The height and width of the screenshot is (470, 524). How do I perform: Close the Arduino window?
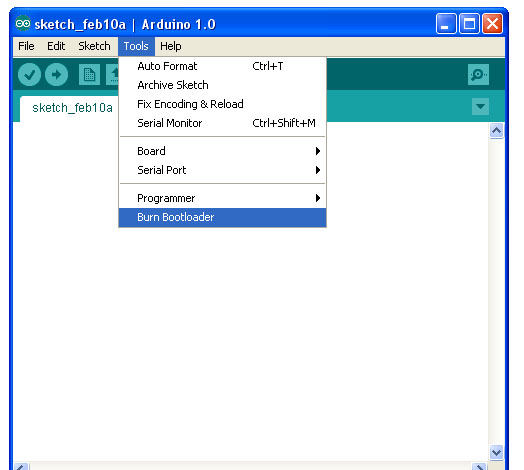493,24
